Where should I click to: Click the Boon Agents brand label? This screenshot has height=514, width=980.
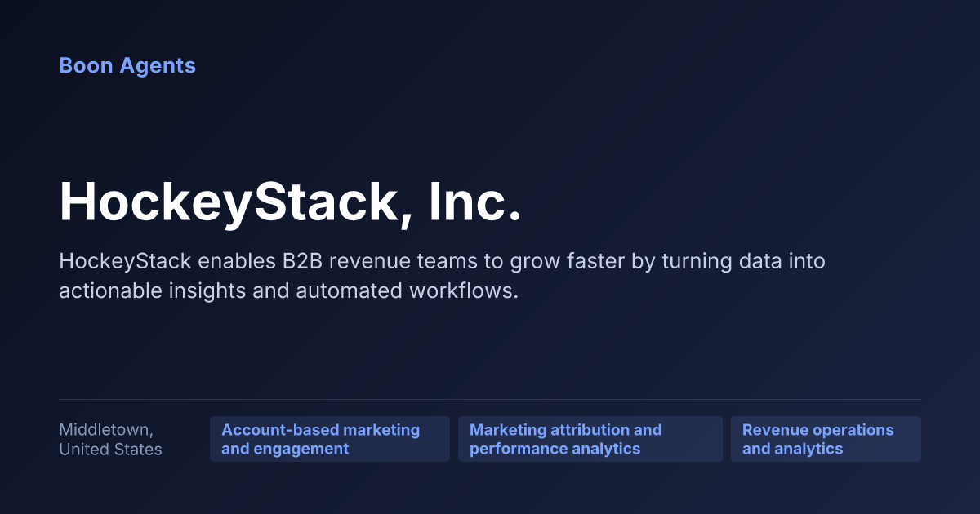pos(127,66)
